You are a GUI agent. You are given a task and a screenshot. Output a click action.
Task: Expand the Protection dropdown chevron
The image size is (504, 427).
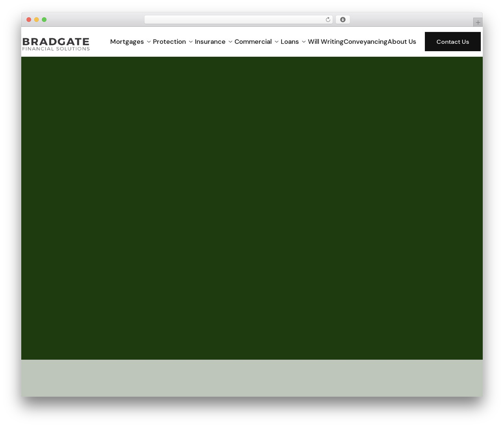(191, 42)
